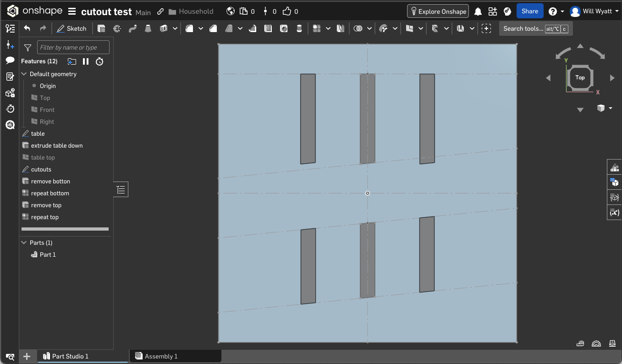Select the Rib tool
The width and height of the screenshot is (622, 364).
pos(253,28)
